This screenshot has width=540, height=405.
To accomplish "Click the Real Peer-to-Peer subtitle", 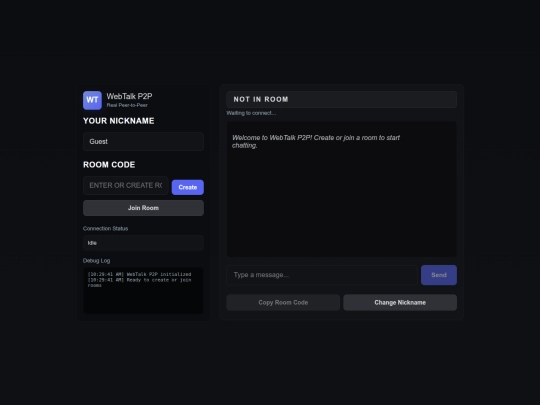I will click(x=127, y=105).
